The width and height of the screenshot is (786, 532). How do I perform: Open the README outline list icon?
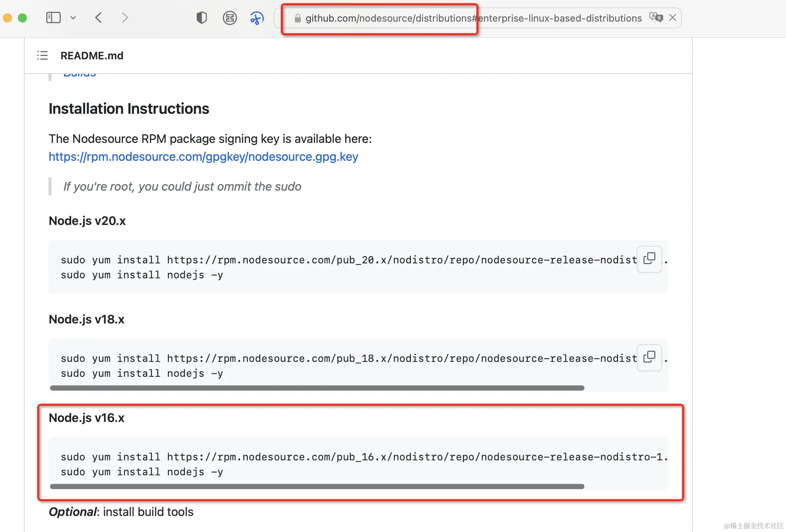point(43,56)
